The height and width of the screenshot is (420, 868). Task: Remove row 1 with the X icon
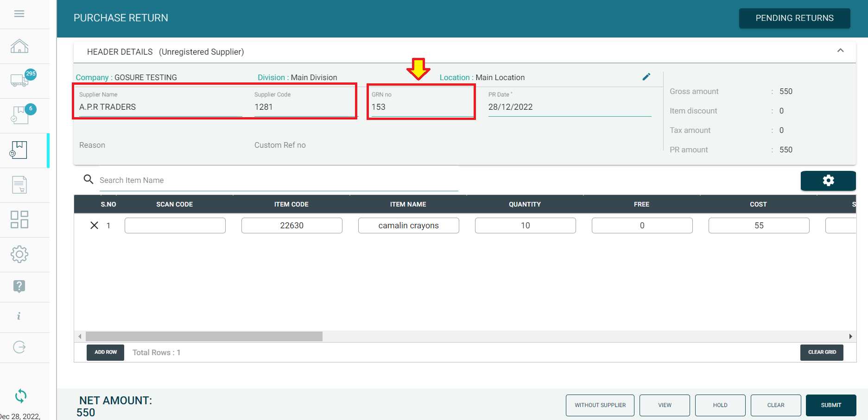tap(94, 226)
